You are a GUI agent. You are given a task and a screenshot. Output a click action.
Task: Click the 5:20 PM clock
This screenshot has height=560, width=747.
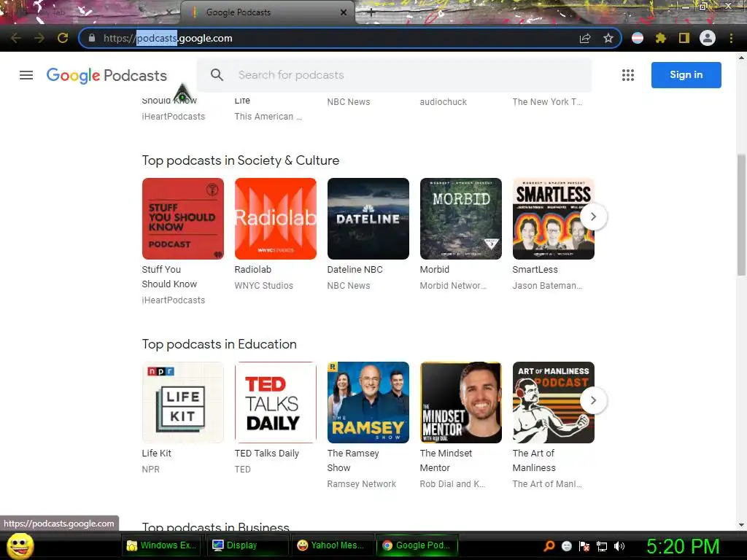click(683, 546)
